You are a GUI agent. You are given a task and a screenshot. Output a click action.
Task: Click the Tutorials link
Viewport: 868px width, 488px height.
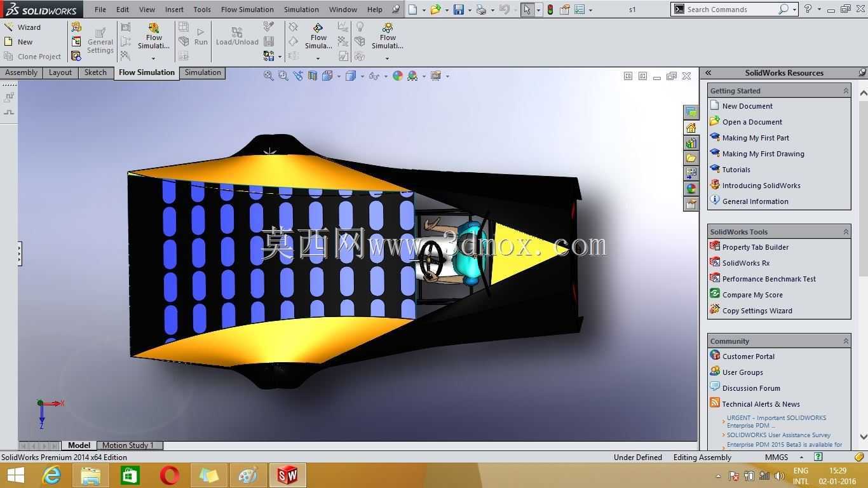[x=736, y=170]
